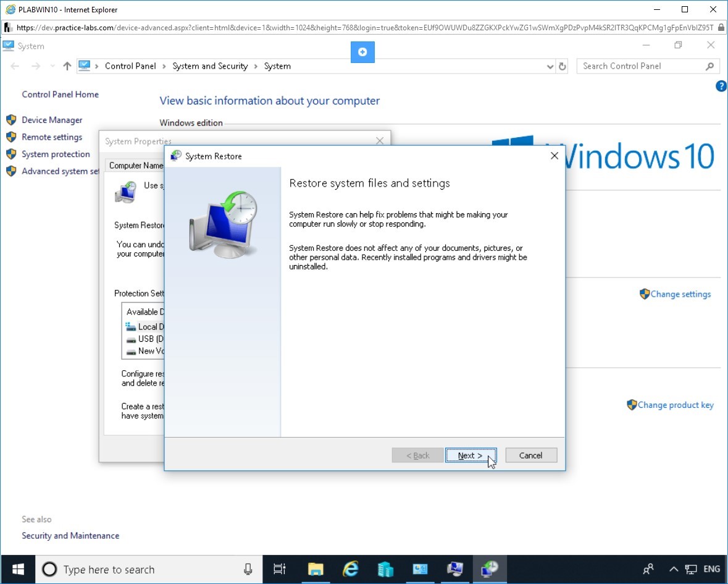
Task: Close the System Restore dialog
Action: click(x=554, y=156)
